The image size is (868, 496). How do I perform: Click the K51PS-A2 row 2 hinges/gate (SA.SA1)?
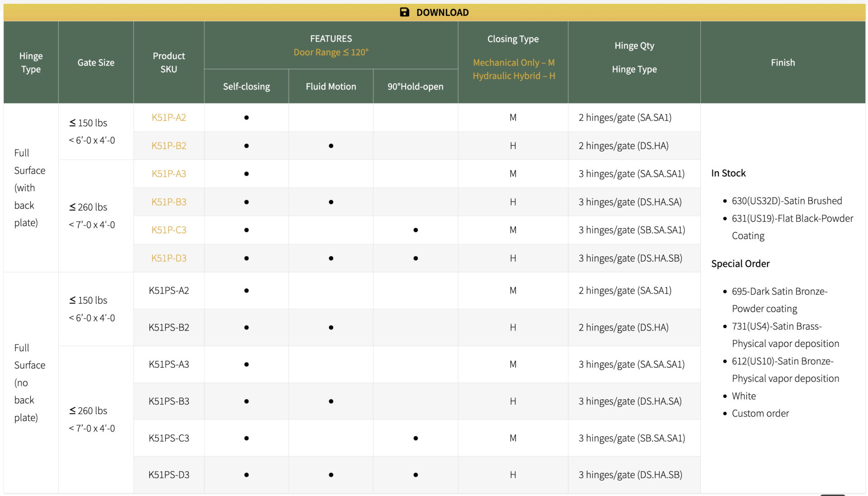pos(625,290)
